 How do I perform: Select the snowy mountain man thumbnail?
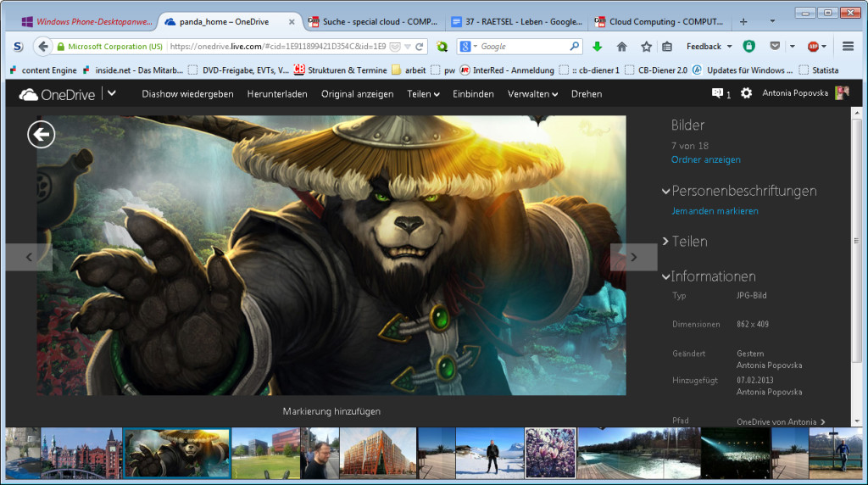489,453
